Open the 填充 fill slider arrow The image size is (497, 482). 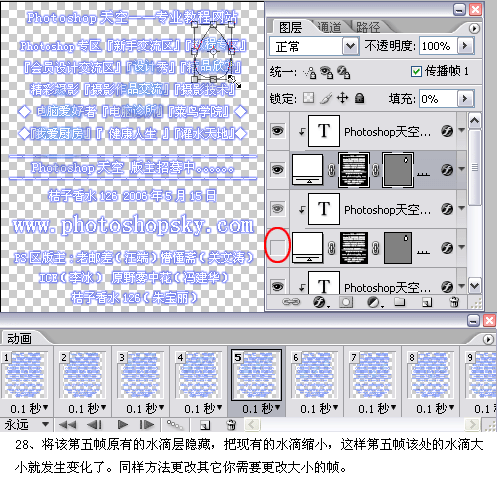click(x=465, y=99)
